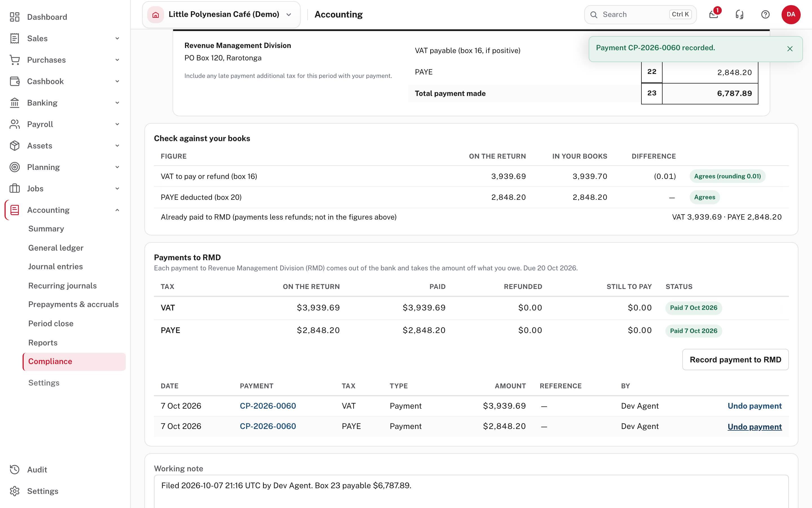Image resolution: width=812 pixels, height=508 pixels.
Task: Open CP-2026-0060 link in PAYE row
Action: [x=268, y=426]
